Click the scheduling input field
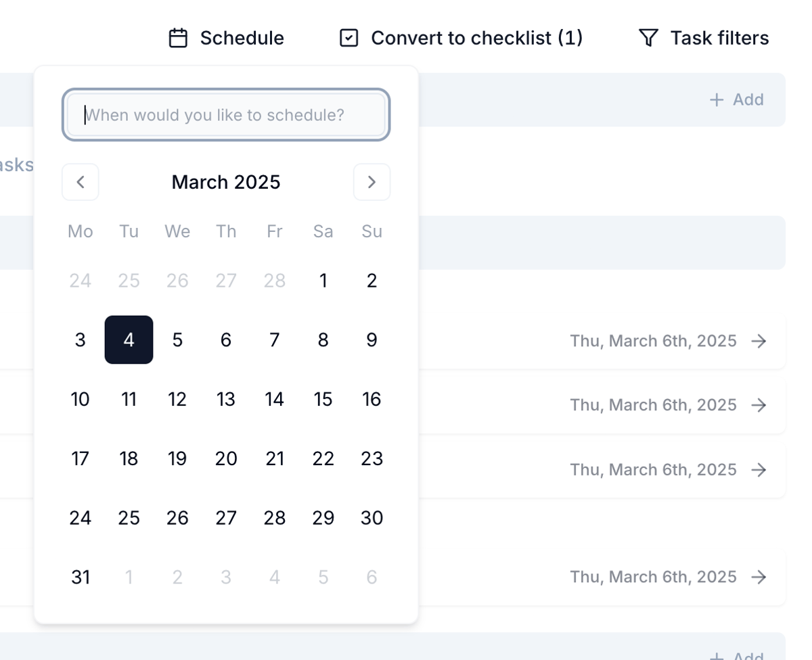812x660 pixels. (x=226, y=115)
